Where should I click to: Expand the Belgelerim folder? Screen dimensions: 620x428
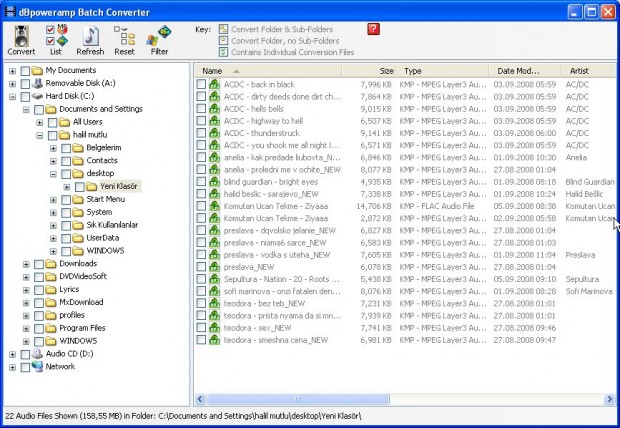pos(53,148)
